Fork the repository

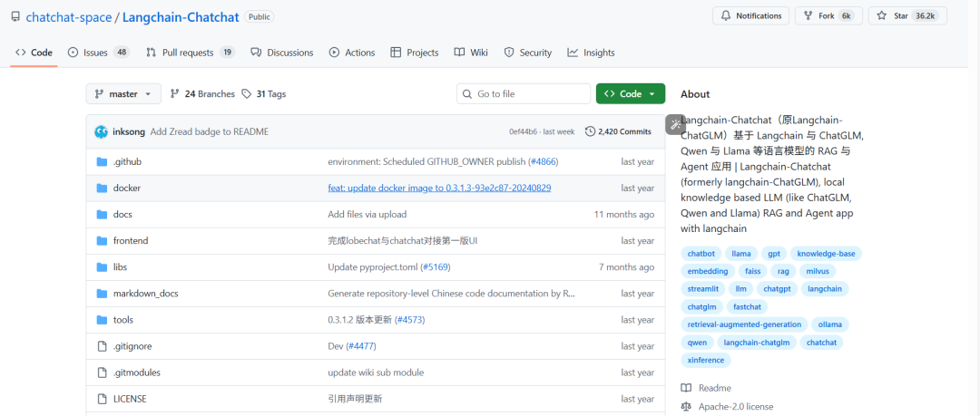click(828, 15)
